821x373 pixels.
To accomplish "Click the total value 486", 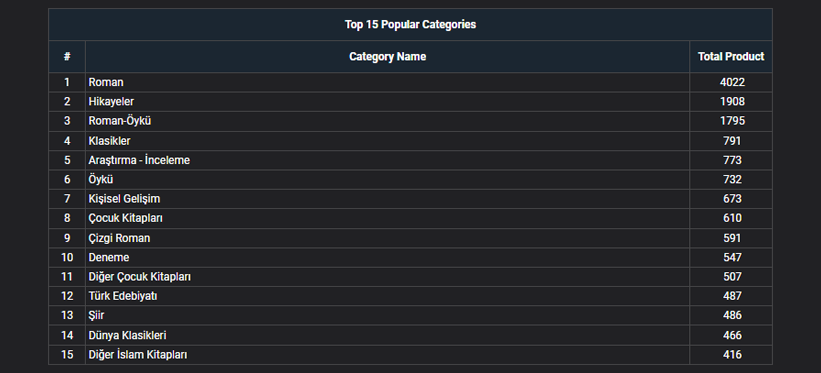I will (732, 315).
